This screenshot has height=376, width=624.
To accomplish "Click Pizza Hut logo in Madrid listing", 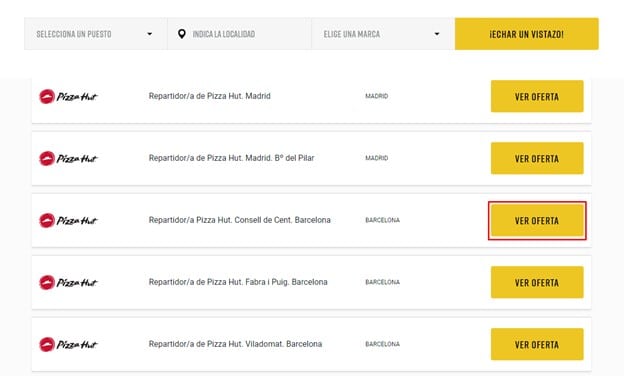I will click(x=68, y=96).
